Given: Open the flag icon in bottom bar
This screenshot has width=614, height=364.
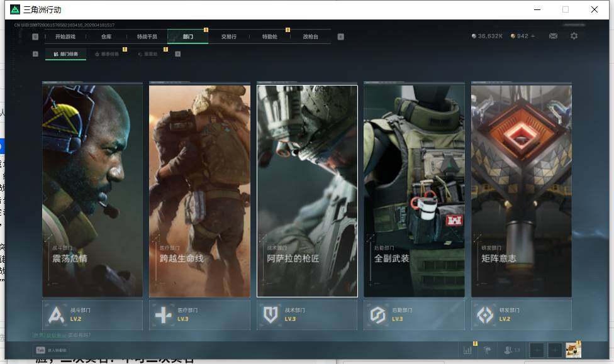Looking at the screenshot, I should click(488, 350).
